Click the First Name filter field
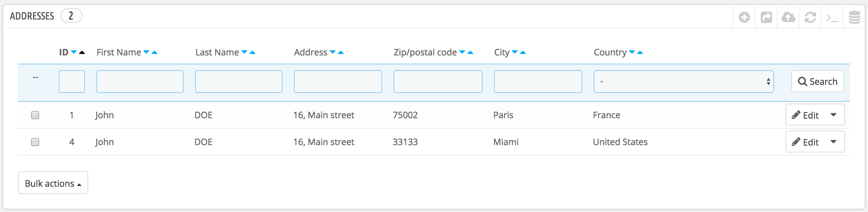The width and height of the screenshot is (868, 212). [x=140, y=82]
